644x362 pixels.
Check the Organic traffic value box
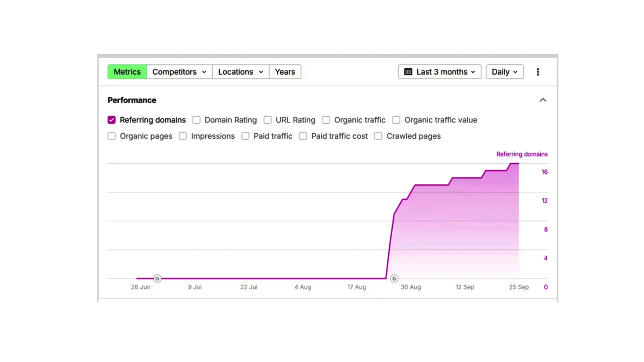tap(396, 120)
